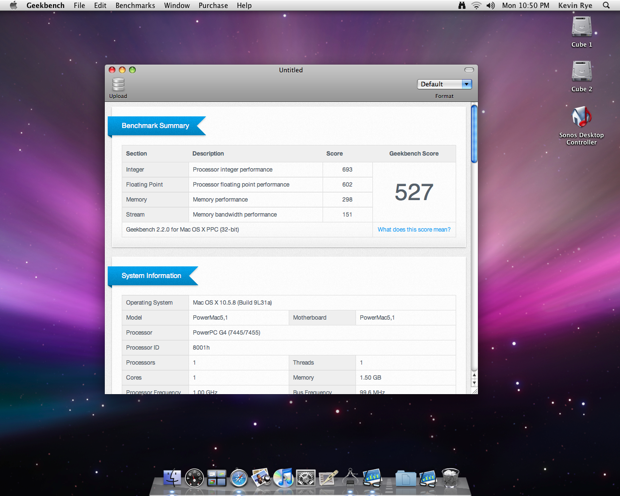
Task: Click the toolbar toggle pill in title bar
Action: click(x=469, y=70)
